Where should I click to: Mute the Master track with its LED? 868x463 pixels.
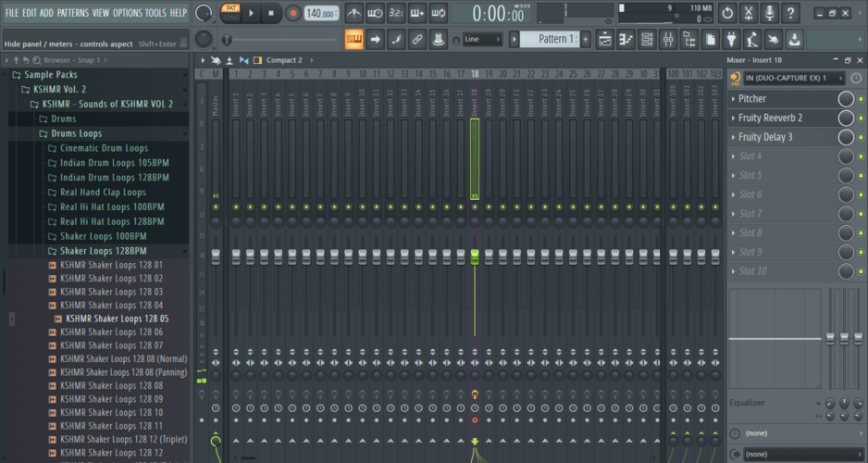[x=216, y=207]
